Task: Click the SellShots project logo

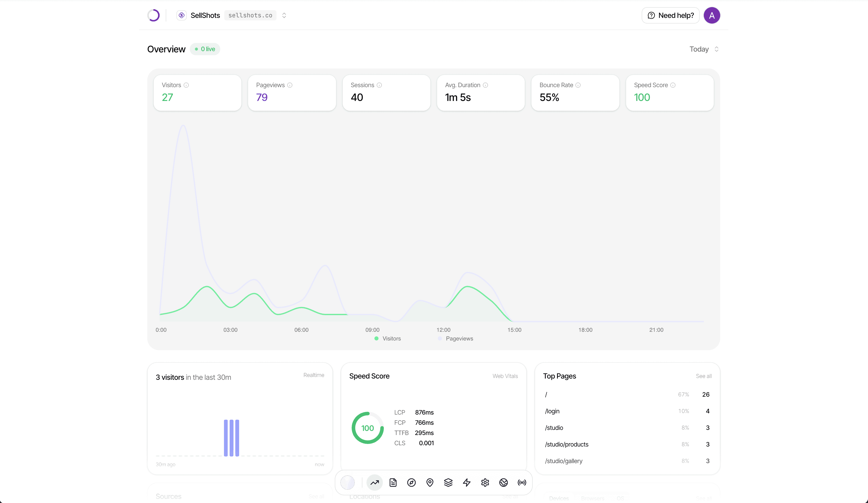Action: pyautogui.click(x=182, y=15)
